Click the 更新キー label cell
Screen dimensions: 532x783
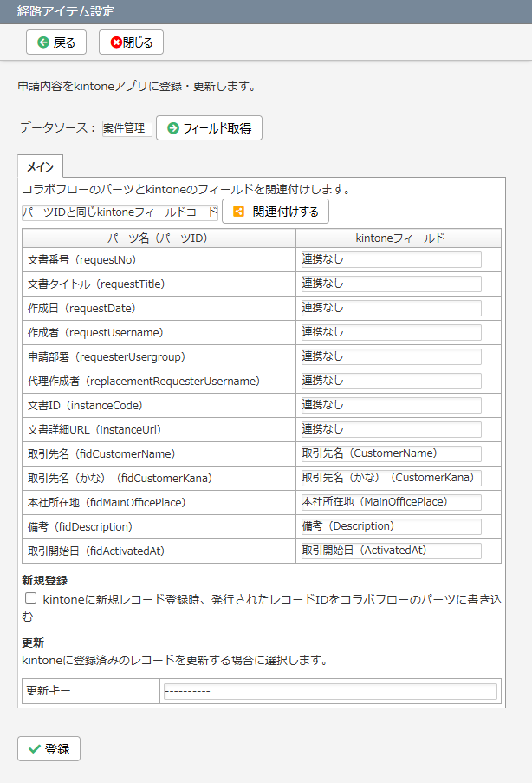pyautogui.click(x=91, y=691)
